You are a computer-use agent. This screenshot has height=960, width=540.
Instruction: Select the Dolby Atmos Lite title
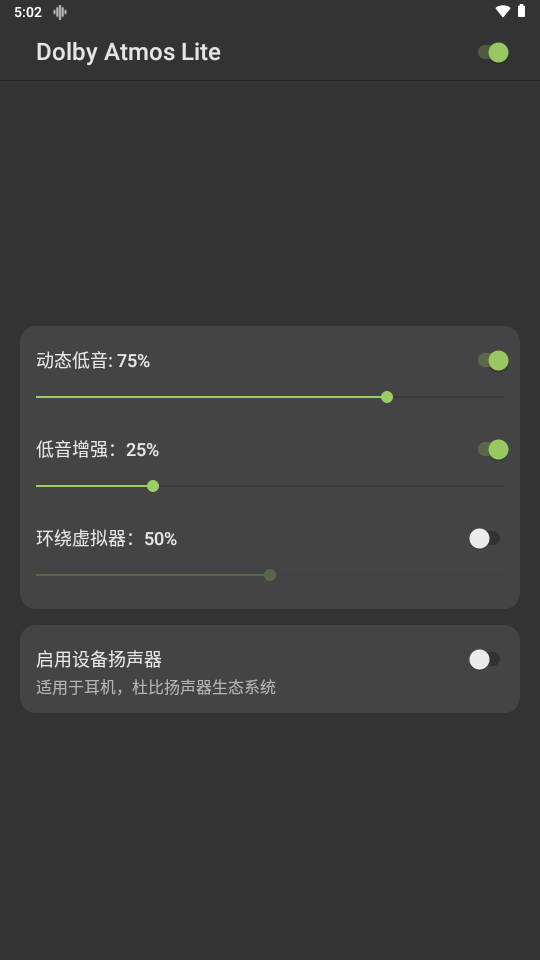[128, 52]
